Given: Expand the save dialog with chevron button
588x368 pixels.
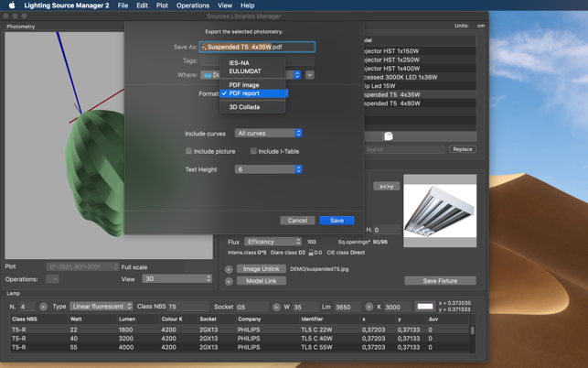Looking at the screenshot, I should pyautogui.click(x=310, y=75).
